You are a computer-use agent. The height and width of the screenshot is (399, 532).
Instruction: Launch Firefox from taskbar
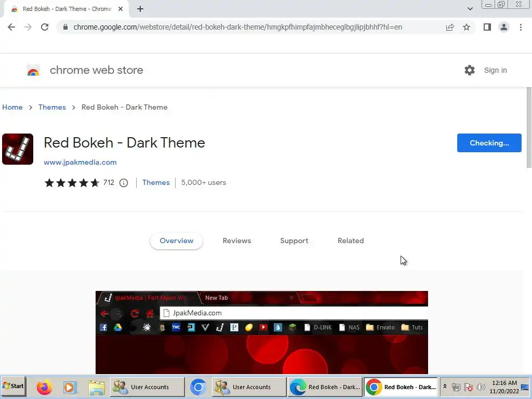(x=44, y=387)
